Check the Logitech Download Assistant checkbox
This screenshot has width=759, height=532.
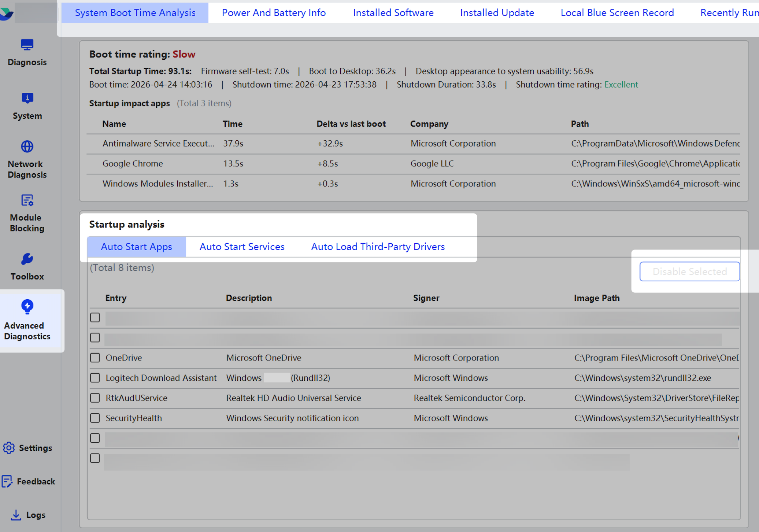(x=95, y=378)
